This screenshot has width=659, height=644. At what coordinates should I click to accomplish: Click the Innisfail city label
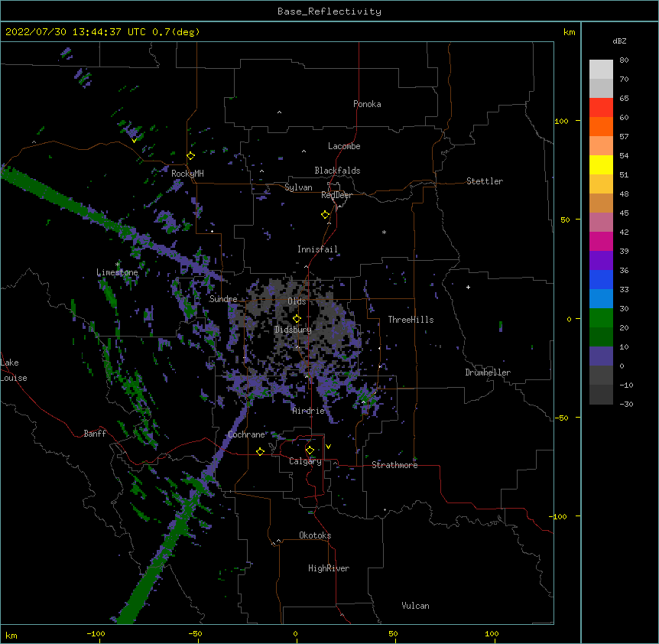coord(317,249)
